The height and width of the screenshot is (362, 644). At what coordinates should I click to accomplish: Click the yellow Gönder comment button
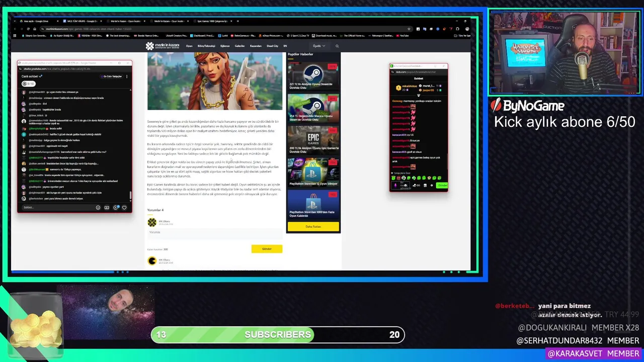point(267,249)
